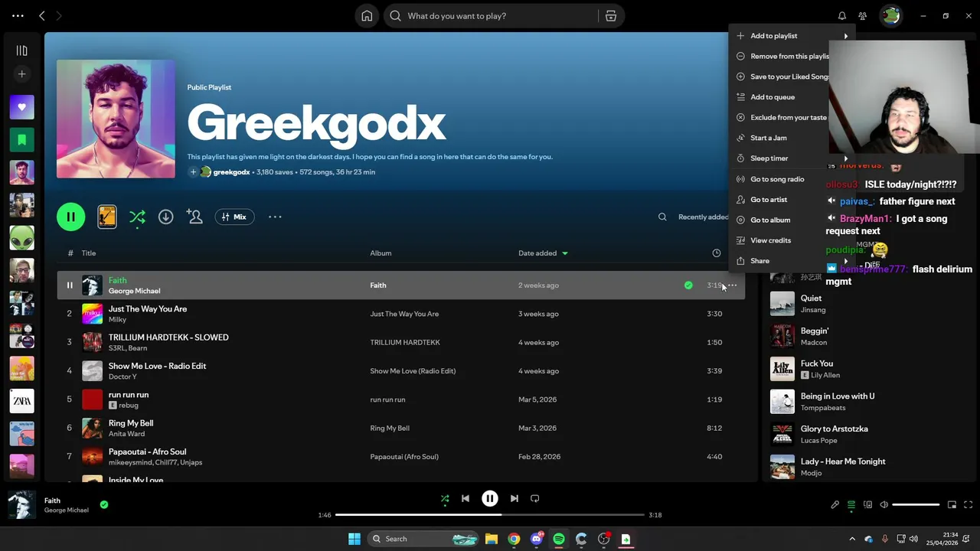
Task: Open the Friend Activity icon near the bell
Action: pos(863,16)
